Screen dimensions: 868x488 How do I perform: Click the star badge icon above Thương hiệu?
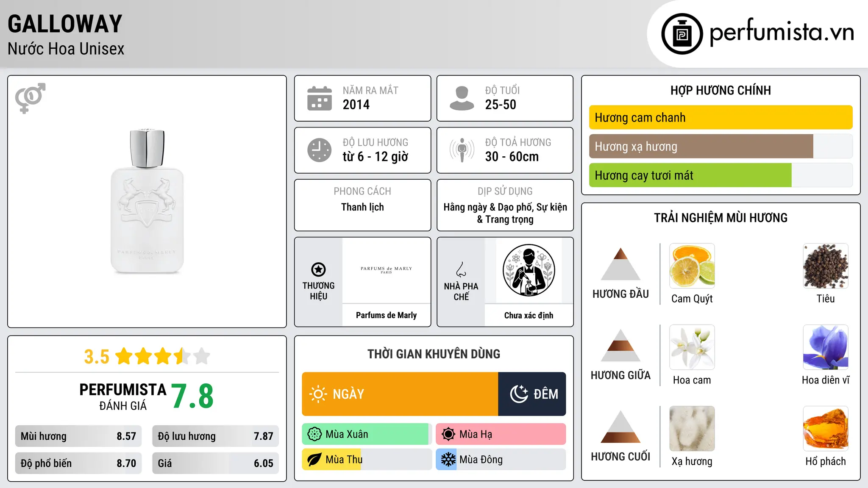point(318,269)
